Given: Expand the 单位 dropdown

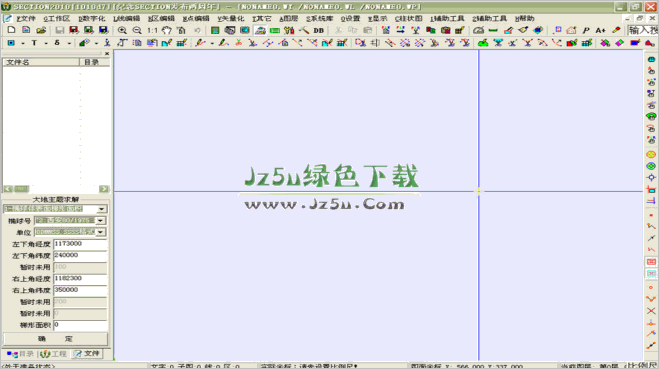Looking at the screenshot, I should [x=100, y=232].
